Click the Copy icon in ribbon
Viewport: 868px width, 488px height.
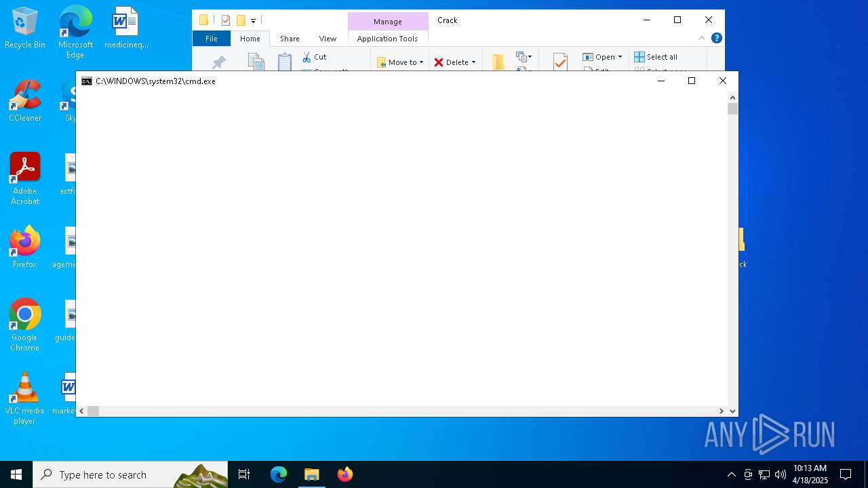256,62
